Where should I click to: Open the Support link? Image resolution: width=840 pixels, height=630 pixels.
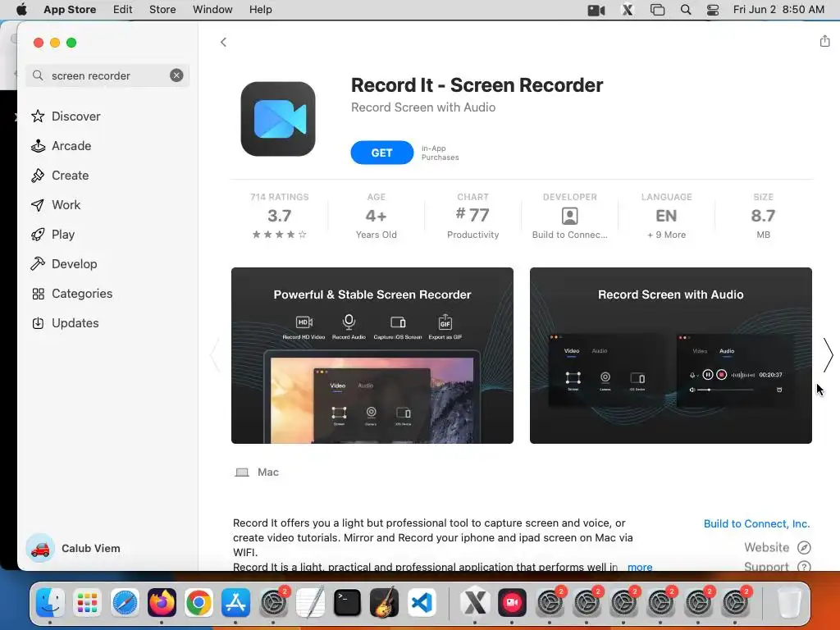(x=777, y=566)
